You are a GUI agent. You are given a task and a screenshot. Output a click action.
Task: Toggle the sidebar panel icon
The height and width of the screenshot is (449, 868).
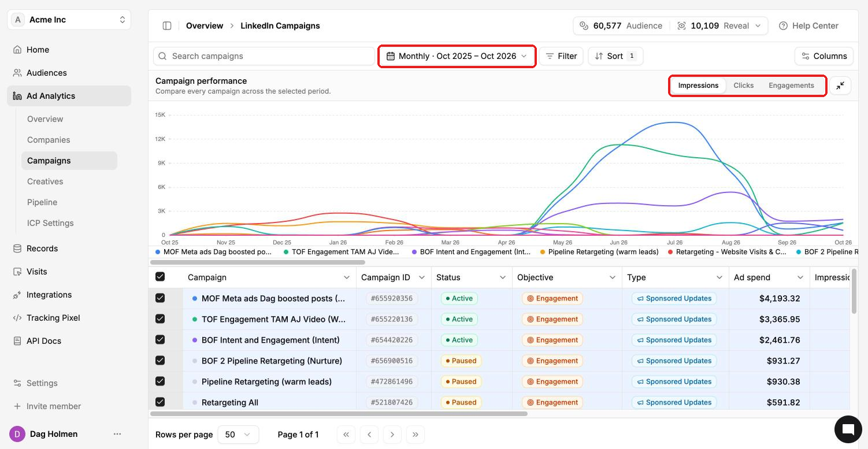(x=167, y=25)
